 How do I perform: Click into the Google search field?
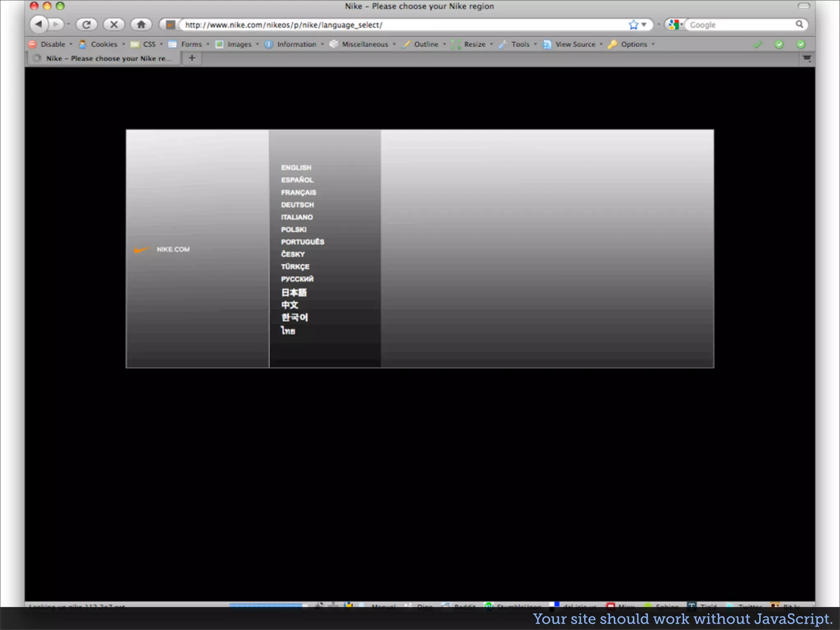tap(740, 25)
